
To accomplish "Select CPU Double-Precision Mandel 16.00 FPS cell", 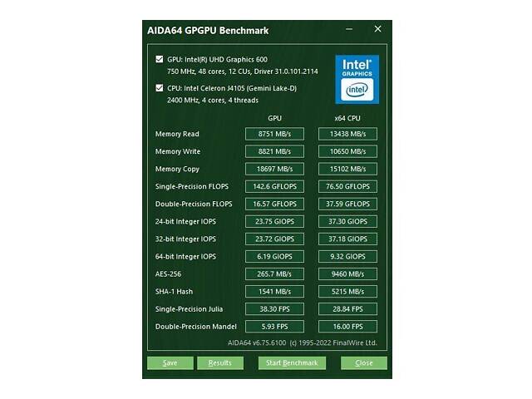I will [347, 326].
